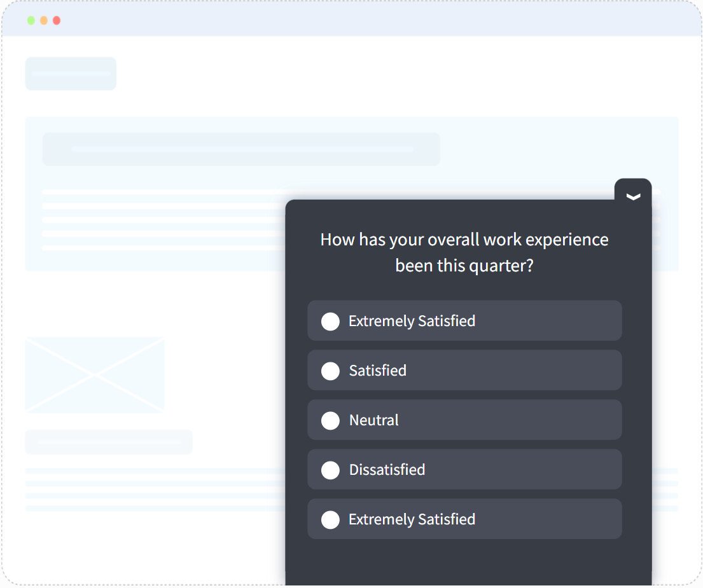The height and width of the screenshot is (588, 703).
Task: Pick the Dissatisfied answer
Action: point(331,470)
